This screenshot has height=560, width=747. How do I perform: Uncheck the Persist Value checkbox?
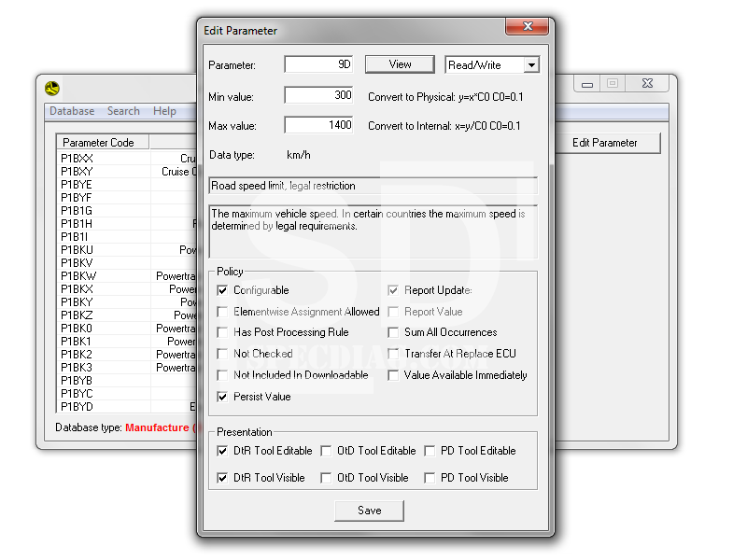tap(222, 397)
